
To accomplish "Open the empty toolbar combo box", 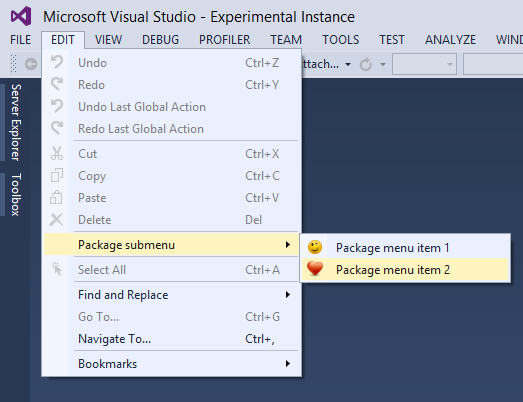I will tap(424, 64).
